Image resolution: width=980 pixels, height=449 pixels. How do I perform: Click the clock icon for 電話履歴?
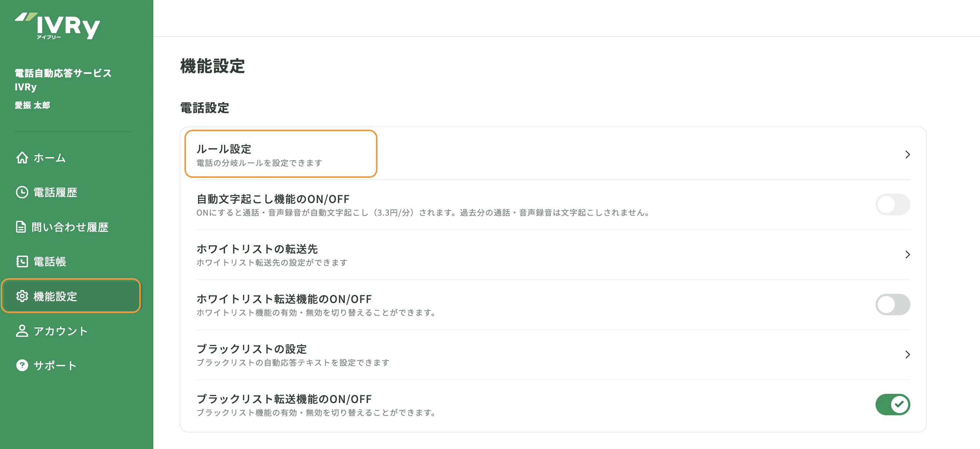[x=22, y=192]
